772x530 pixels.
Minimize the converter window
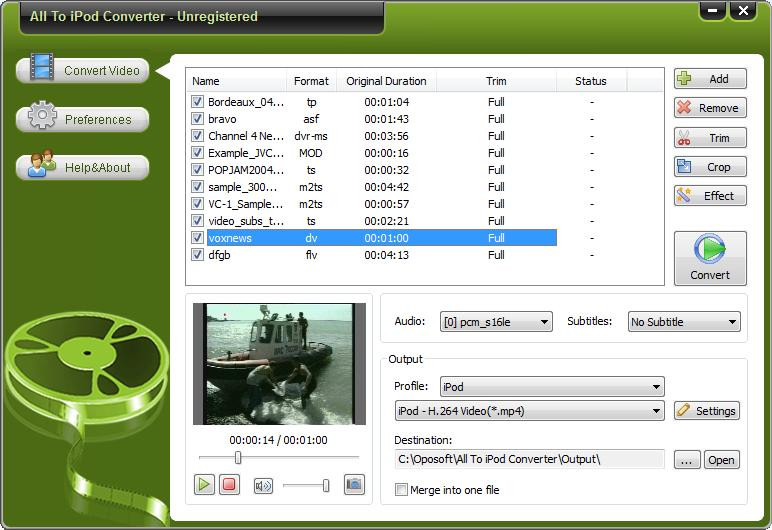(x=712, y=10)
